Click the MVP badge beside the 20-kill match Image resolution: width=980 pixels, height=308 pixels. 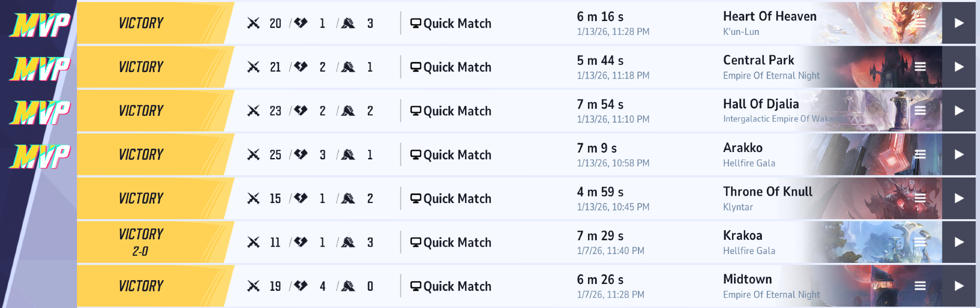point(40,25)
